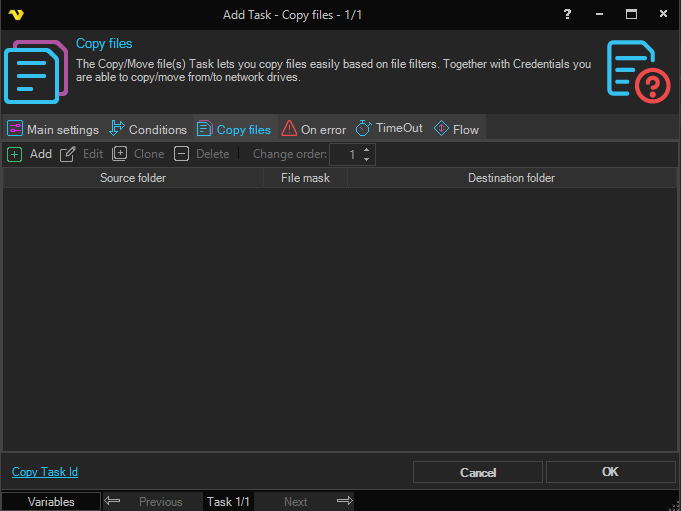Click the green Add plus icon

[15, 154]
